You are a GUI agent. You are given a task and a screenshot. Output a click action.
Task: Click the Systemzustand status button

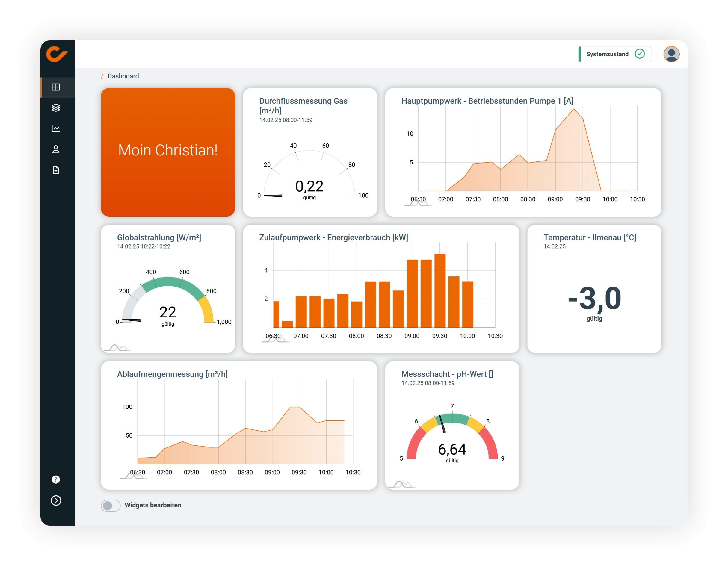tap(614, 54)
